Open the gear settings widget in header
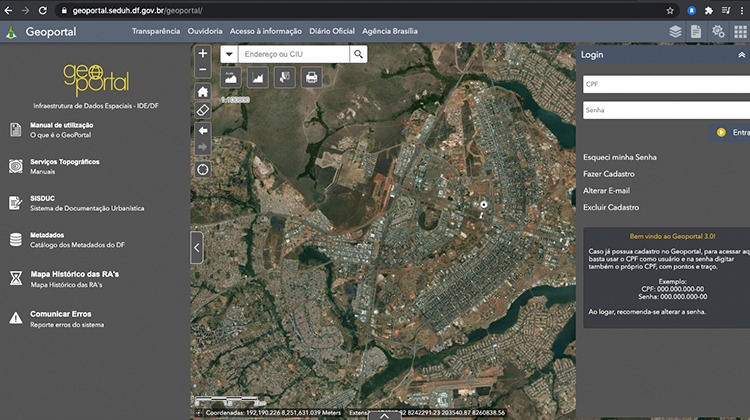 pos(718,31)
